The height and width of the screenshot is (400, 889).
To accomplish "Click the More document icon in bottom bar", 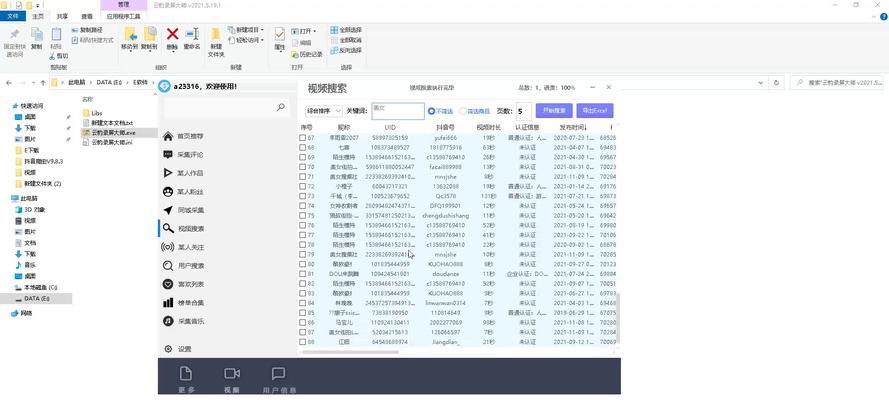I will click(185, 373).
